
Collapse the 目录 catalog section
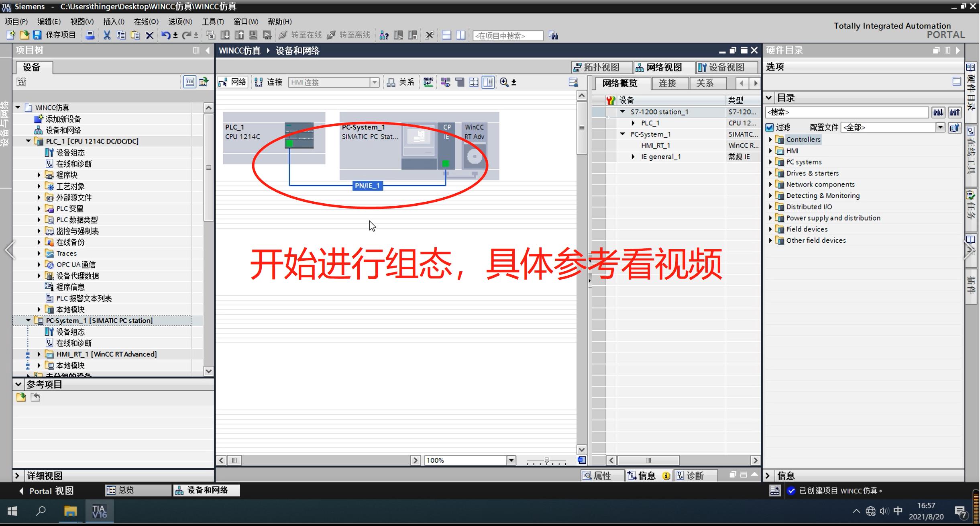[768, 98]
